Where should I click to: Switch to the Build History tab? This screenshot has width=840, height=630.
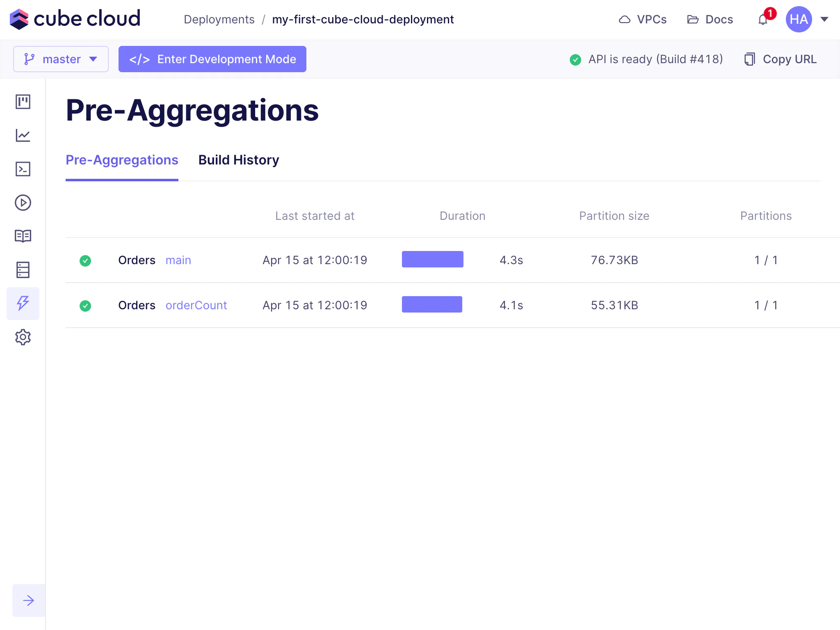pyautogui.click(x=238, y=160)
